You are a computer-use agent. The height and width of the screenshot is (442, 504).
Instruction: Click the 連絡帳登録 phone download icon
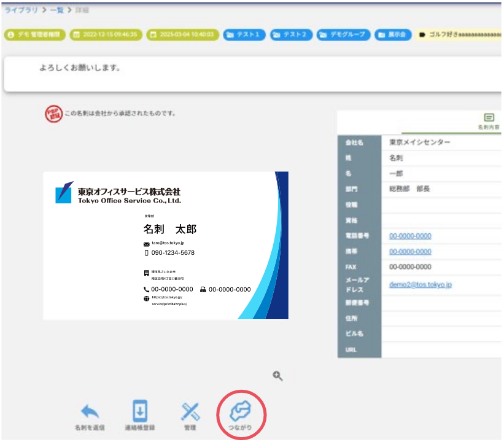pyautogui.click(x=140, y=413)
